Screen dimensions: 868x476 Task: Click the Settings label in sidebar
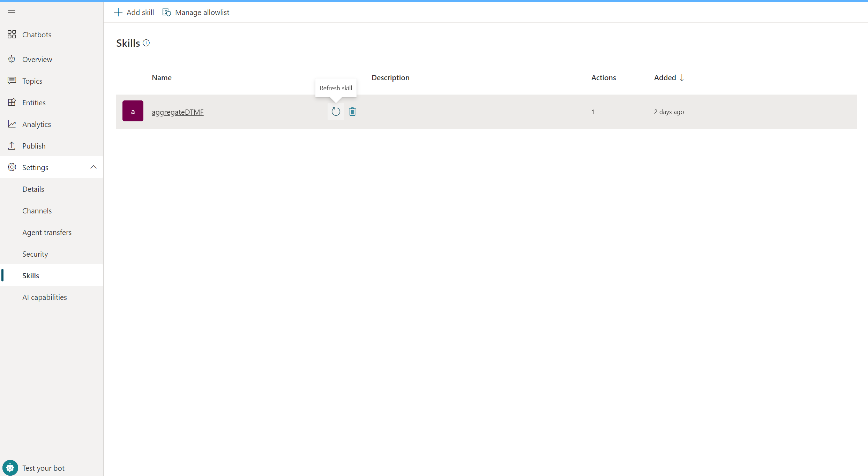35,167
